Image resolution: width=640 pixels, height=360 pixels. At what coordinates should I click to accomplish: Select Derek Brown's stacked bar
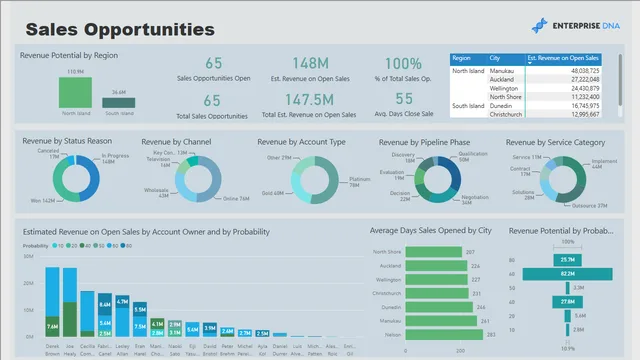point(52,302)
